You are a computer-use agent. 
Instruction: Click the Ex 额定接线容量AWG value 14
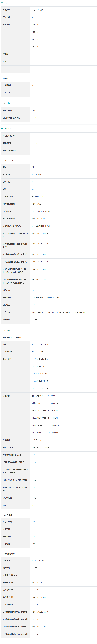(32, 575)
